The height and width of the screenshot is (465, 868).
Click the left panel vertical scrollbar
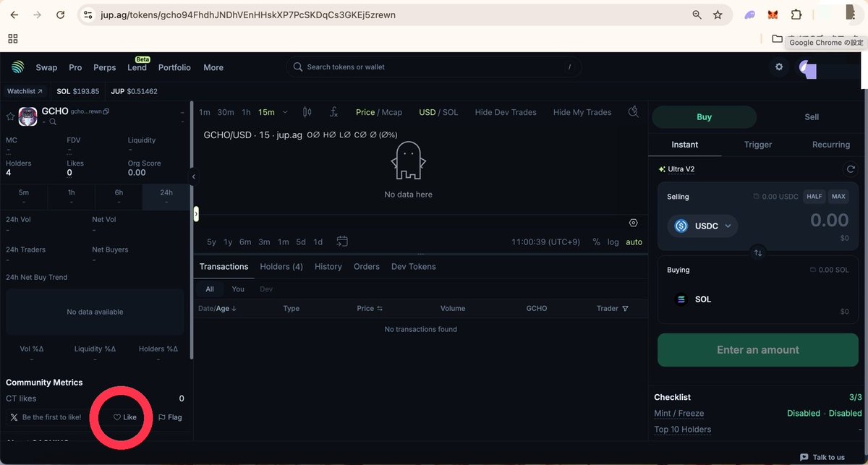tap(192, 231)
